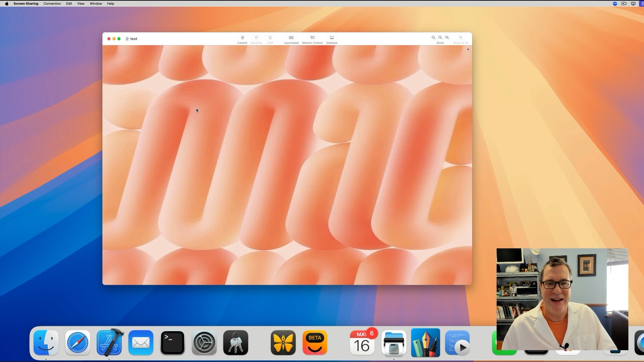Click the zoom in magnifier
644x362 pixels.
pos(447,38)
